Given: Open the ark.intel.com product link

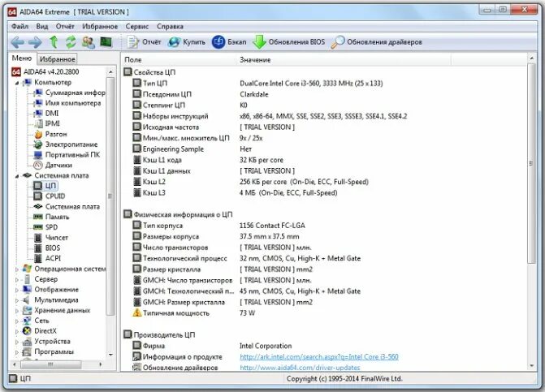Looking at the screenshot, I should [x=319, y=356].
